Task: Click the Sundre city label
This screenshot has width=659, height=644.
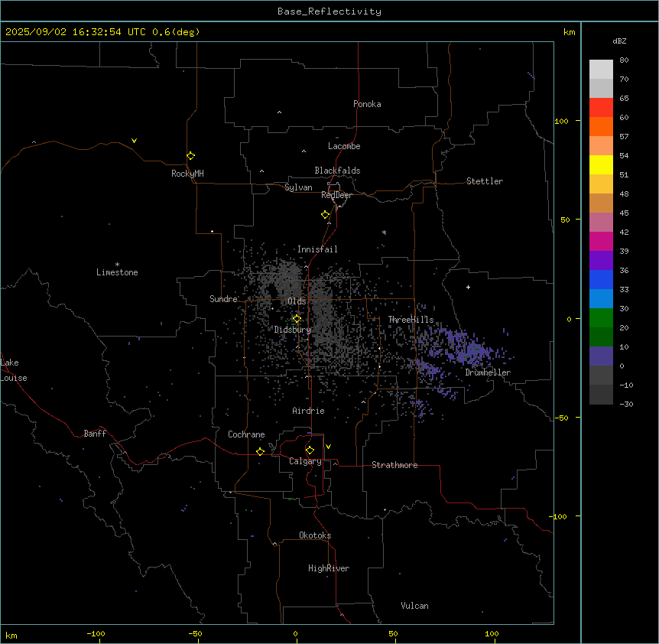Action: [223, 299]
